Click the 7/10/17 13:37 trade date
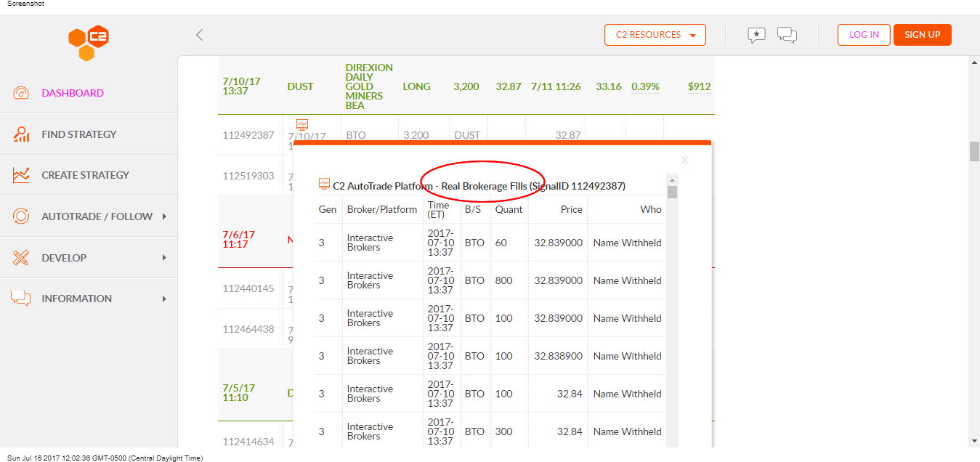980x462 pixels. (x=241, y=86)
